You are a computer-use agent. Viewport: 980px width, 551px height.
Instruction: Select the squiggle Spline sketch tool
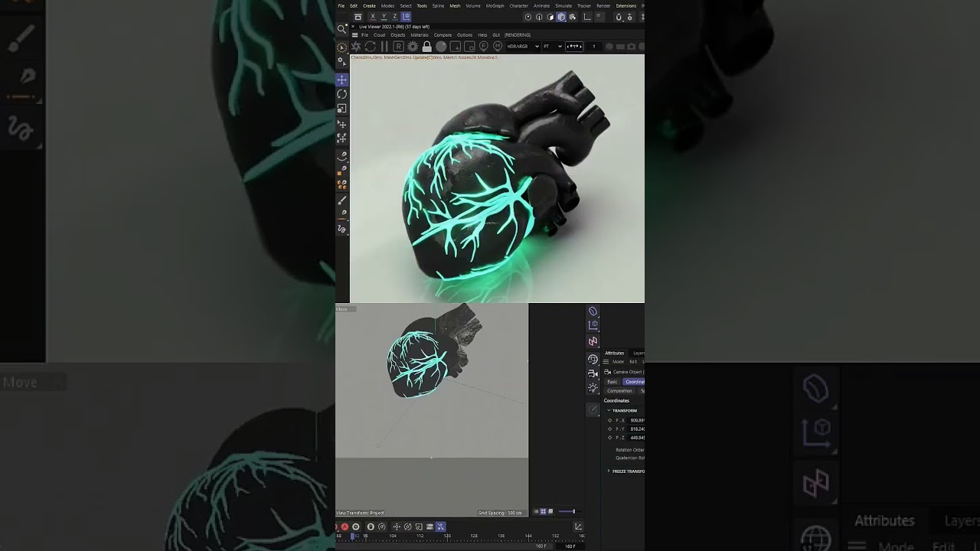click(341, 229)
